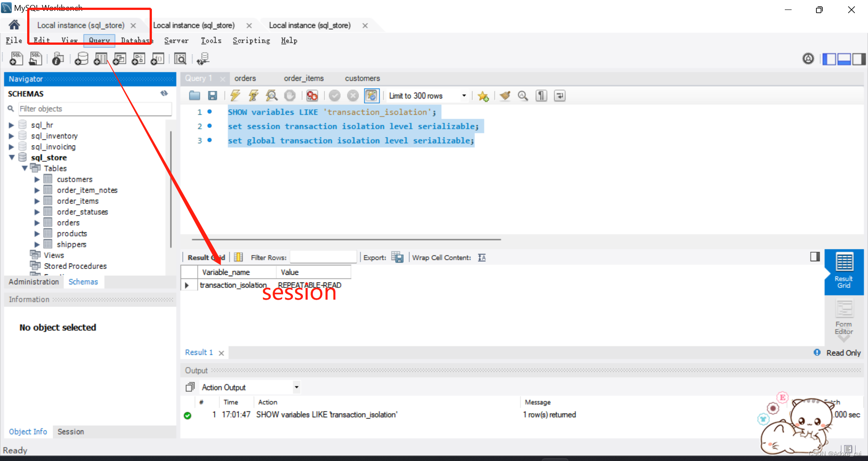This screenshot has width=868, height=461.
Task: Switch to the Form Editor view
Action: (x=844, y=320)
